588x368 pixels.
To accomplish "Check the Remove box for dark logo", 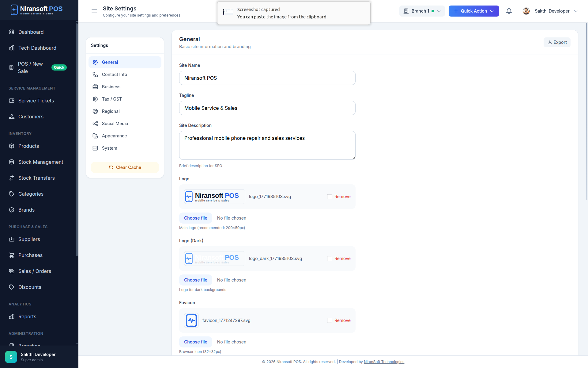I will click(330, 259).
